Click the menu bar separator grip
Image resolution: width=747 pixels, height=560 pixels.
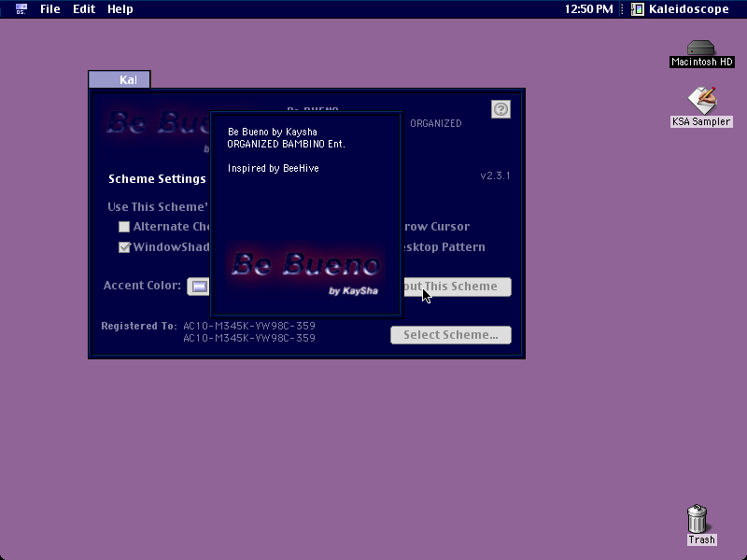(x=622, y=9)
